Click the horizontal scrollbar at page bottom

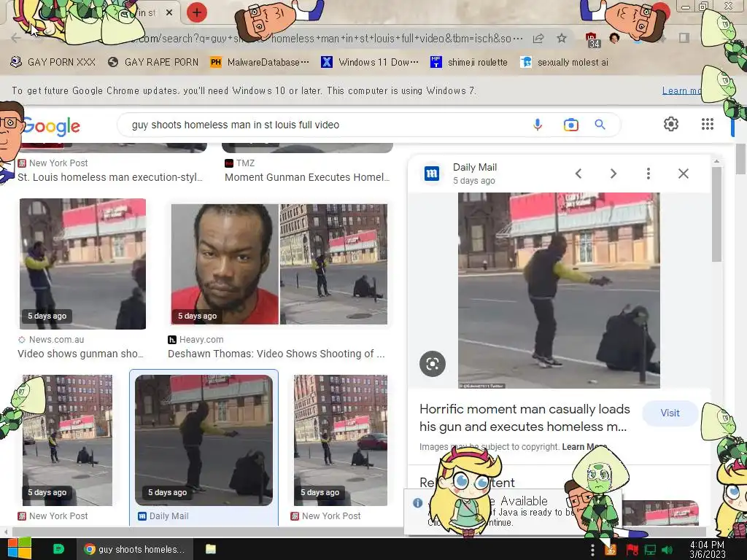coord(357,532)
